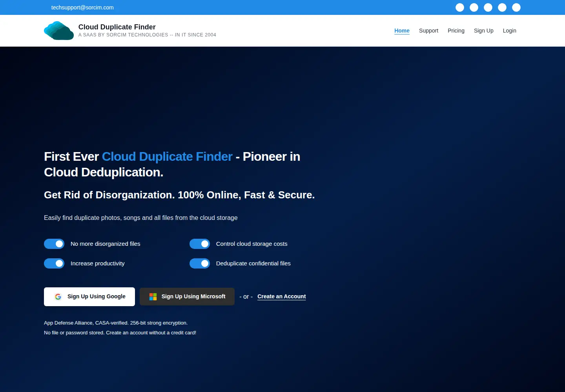The image size is (565, 392).
Task: Click the "Easily find duplicate photos" description line
Action: point(141,218)
